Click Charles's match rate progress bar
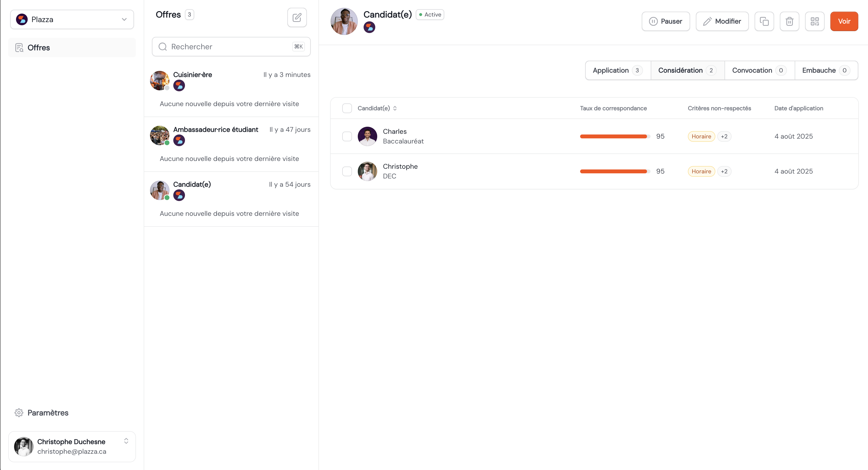 [614, 136]
